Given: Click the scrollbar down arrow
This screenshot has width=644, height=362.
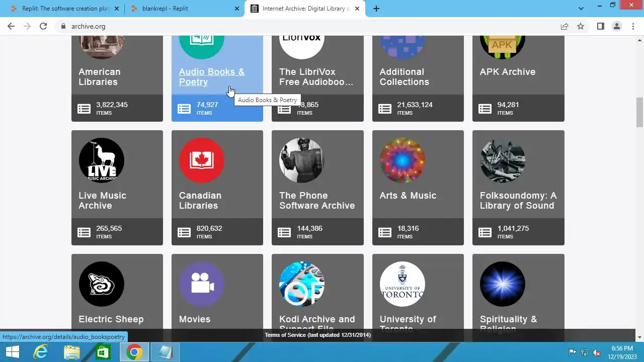Looking at the screenshot, I should [x=639, y=337].
